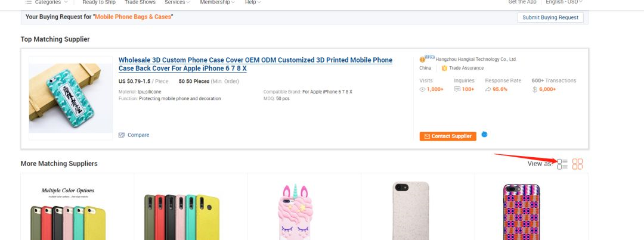
Task: Click the Trade Assurance shield icon
Action: pos(444,68)
